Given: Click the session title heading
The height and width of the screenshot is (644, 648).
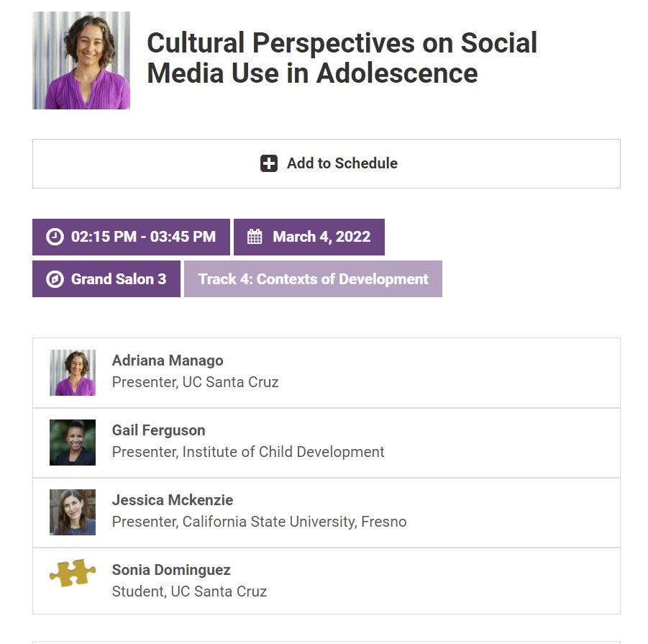Looking at the screenshot, I should click(x=342, y=58).
